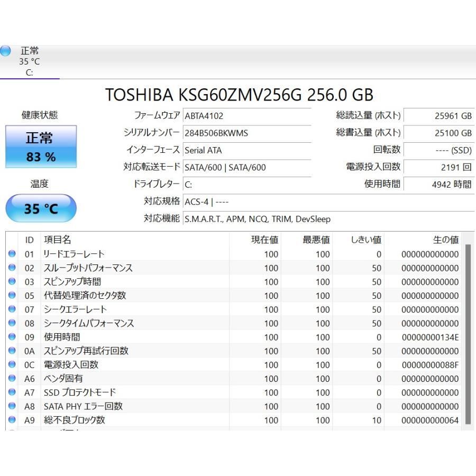Click the blue status dot for row A7
The width and height of the screenshot is (476, 476).
[x=12, y=392]
